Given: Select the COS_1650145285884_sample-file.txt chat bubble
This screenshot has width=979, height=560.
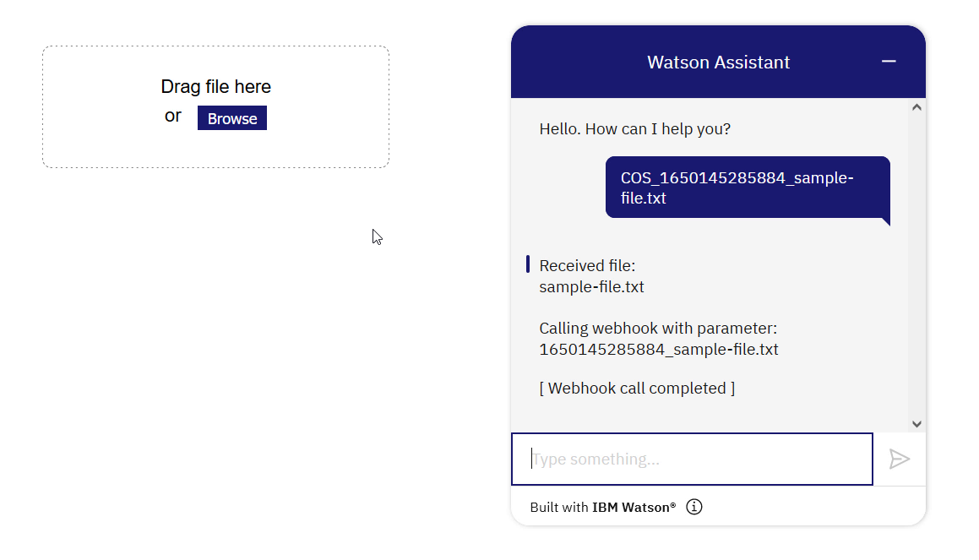Looking at the screenshot, I should (747, 188).
